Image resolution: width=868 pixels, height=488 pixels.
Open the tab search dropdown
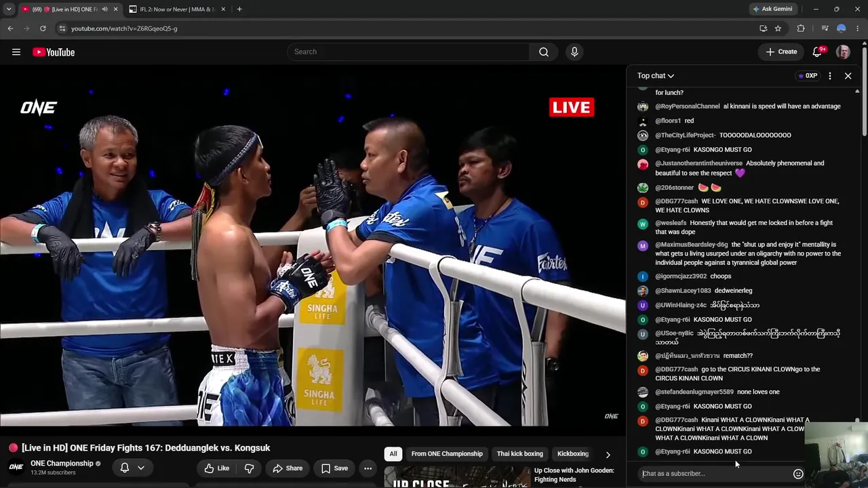9,9
